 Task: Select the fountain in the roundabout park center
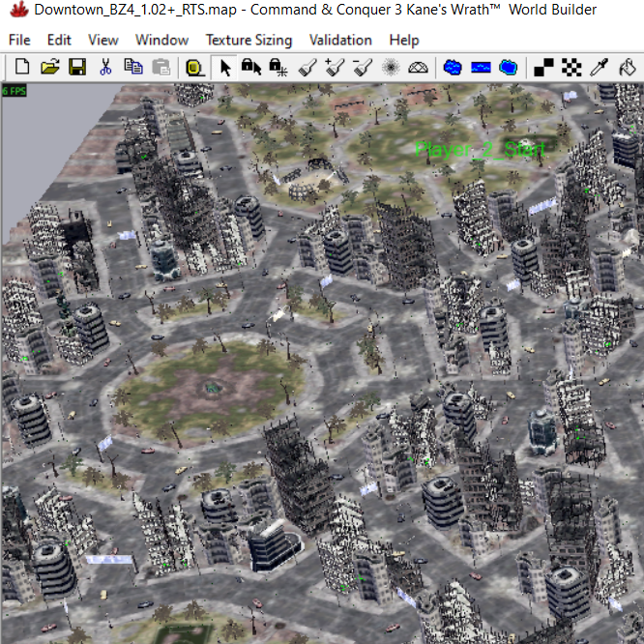pos(213,388)
